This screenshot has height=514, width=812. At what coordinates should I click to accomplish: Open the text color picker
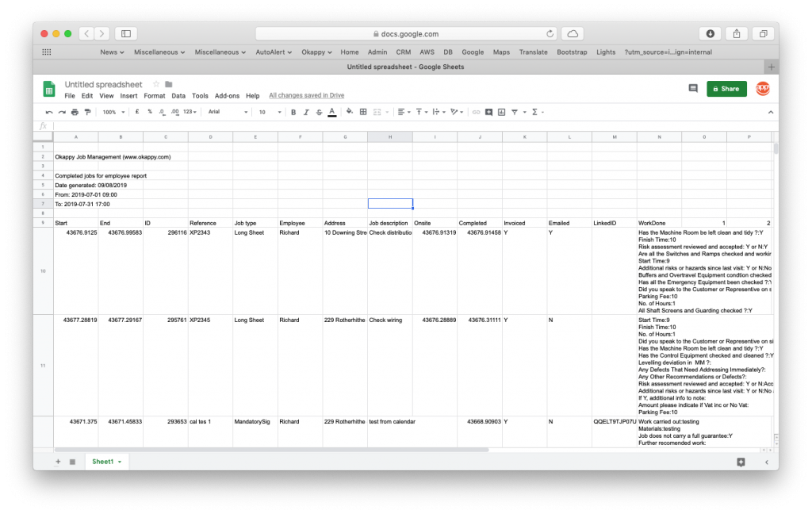pos(332,112)
